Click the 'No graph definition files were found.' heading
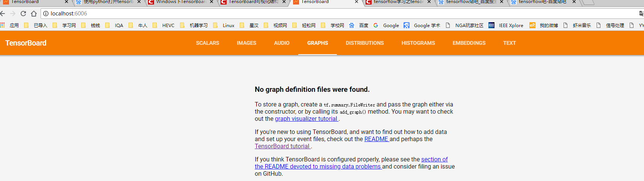This screenshot has height=181, width=644. [x=312, y=90]
